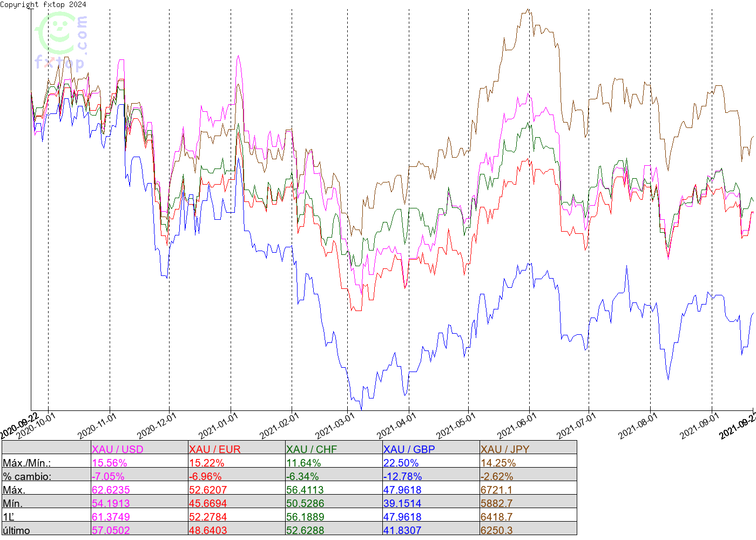Click the 22.50% GBP max/min value

[x=401, y=463]
